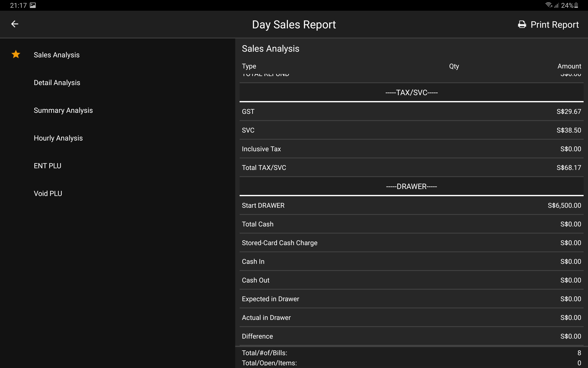This screenshot has width=588, height=368.
Task: Select the GST row
Action: (411, 112)
